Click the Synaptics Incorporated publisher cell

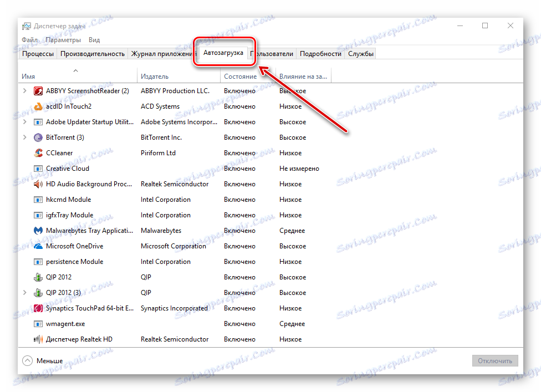pos(174,308)
